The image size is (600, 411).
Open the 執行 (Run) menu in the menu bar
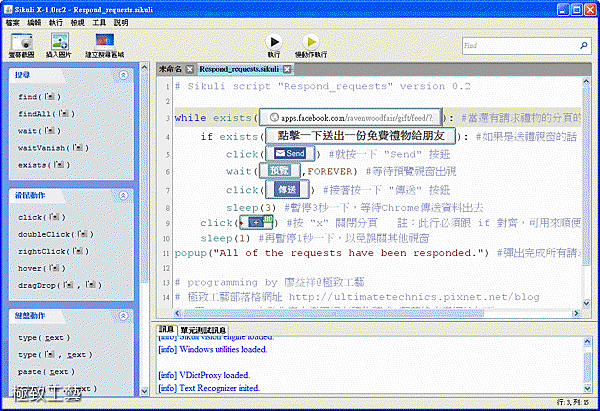(55, 23)
